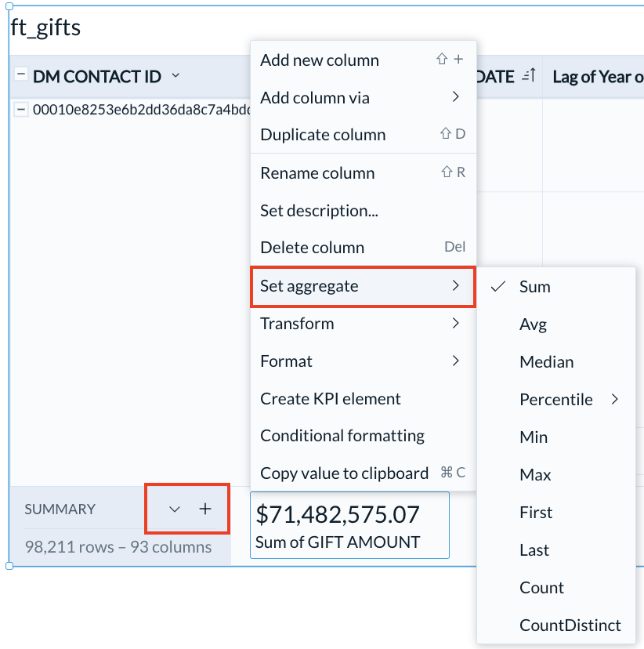Choose Conditional formatting

(x=364, y=436)
